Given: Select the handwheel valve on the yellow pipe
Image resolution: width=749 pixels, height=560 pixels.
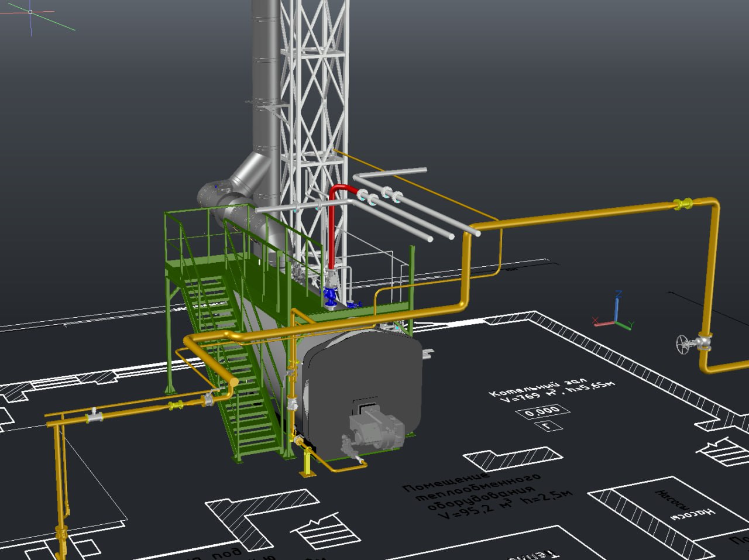Looking at the screenshot, I should pyautogui.click(x=683, y=343).
